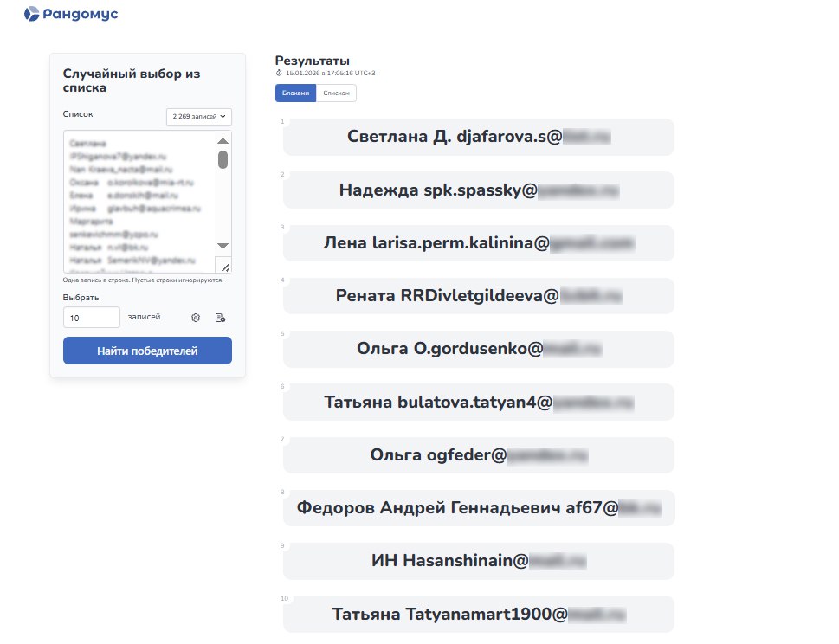Switch results view to Блоками
This screenshot has width=839, height=644.
tap(295, 93)
